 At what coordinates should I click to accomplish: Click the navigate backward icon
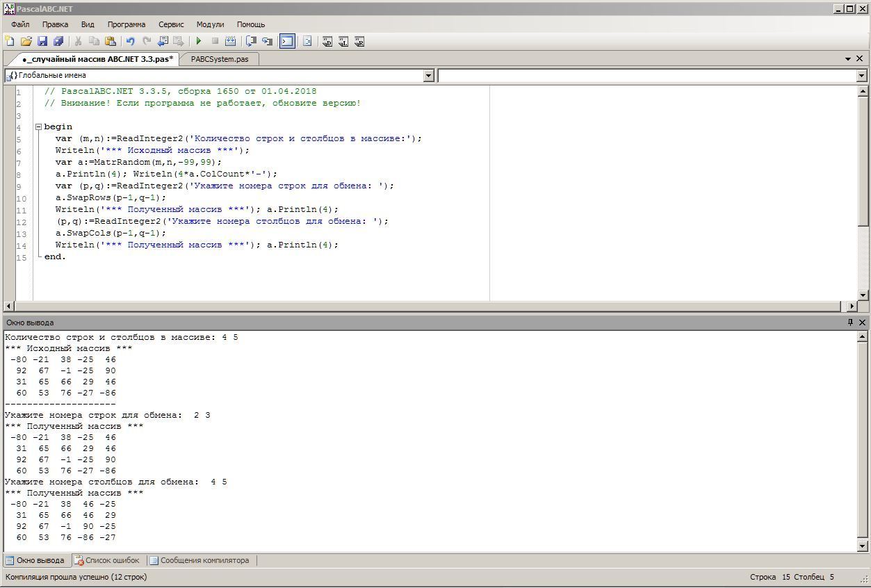163,42
